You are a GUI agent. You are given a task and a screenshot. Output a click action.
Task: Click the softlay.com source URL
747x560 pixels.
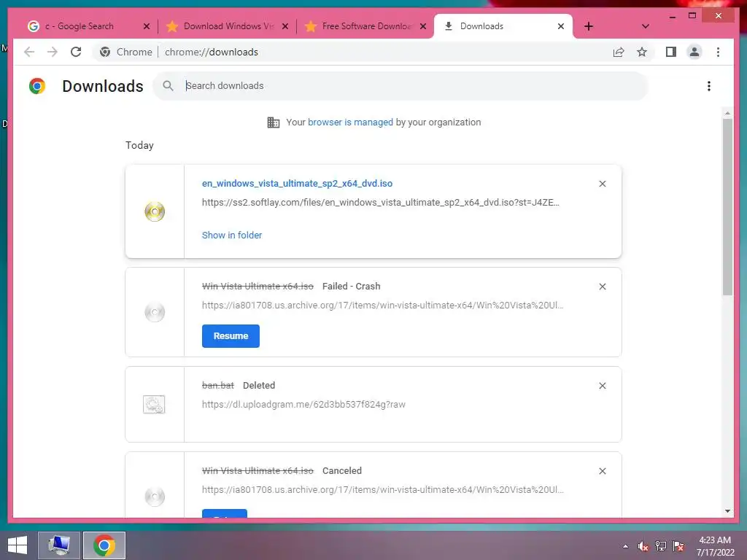[x=381, y=203]
